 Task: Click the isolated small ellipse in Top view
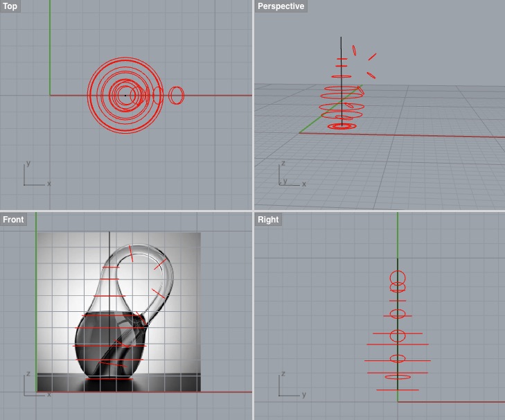point(176,96)
